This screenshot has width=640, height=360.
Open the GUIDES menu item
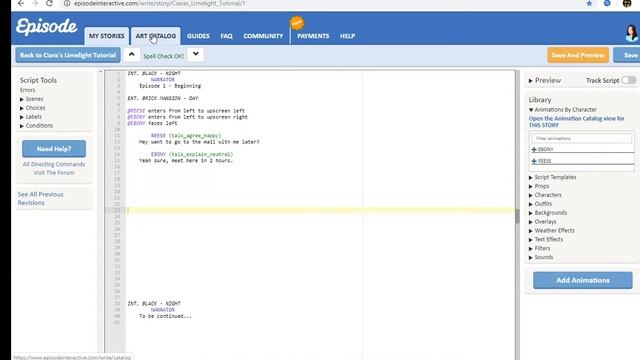click(198, 36)
